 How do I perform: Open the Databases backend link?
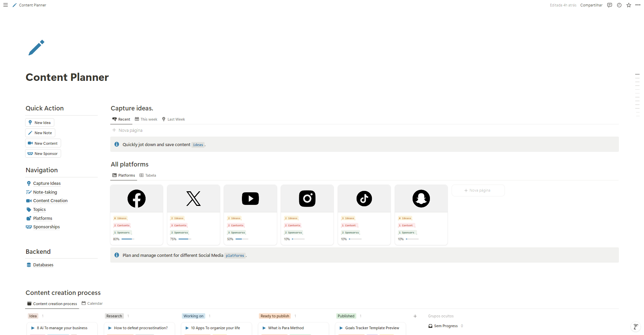[43, 265]
